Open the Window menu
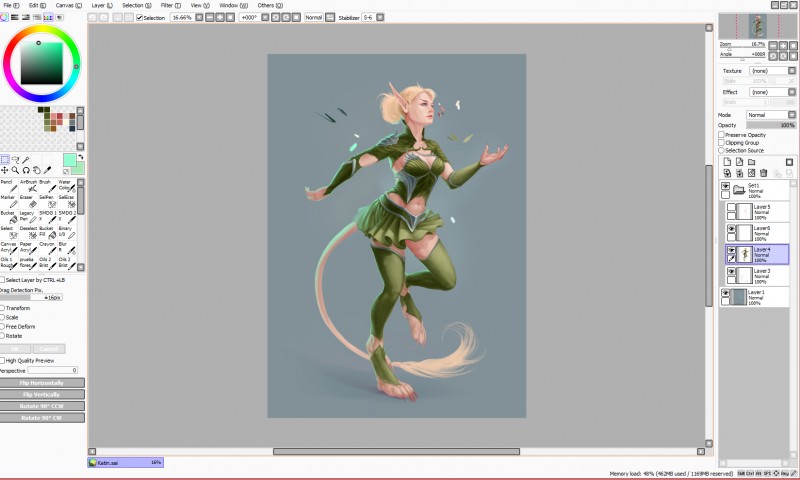This screenshot has height=480, width=800. [233, 5]
